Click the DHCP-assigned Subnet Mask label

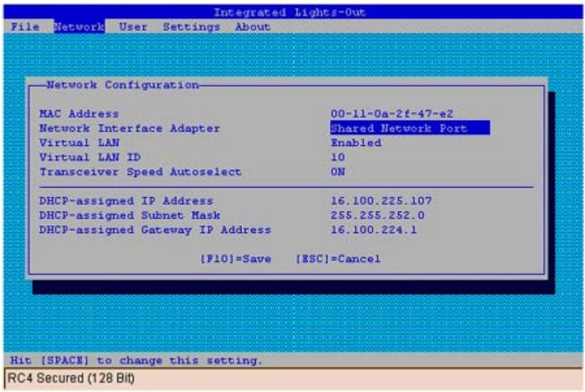[129, 215]
